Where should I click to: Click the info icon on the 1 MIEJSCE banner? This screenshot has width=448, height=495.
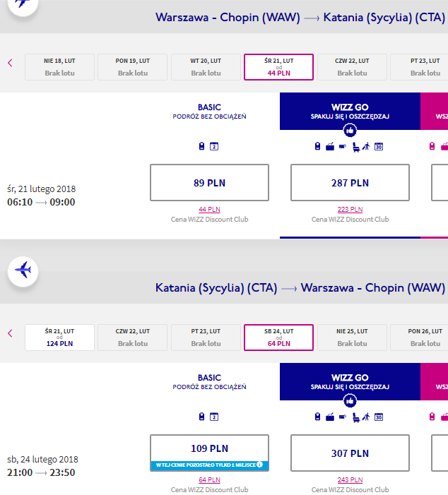coord(260,465)
